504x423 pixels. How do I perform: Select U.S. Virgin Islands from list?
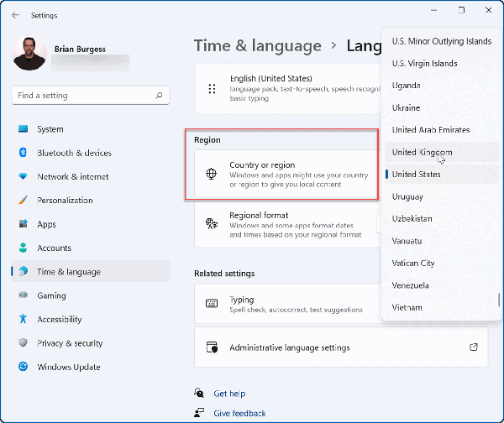pos(442,63)
